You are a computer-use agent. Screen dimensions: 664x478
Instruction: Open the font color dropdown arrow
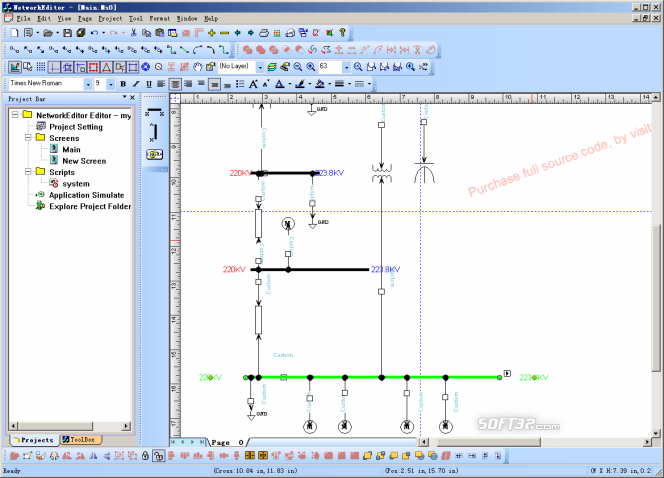pos(290,84)
